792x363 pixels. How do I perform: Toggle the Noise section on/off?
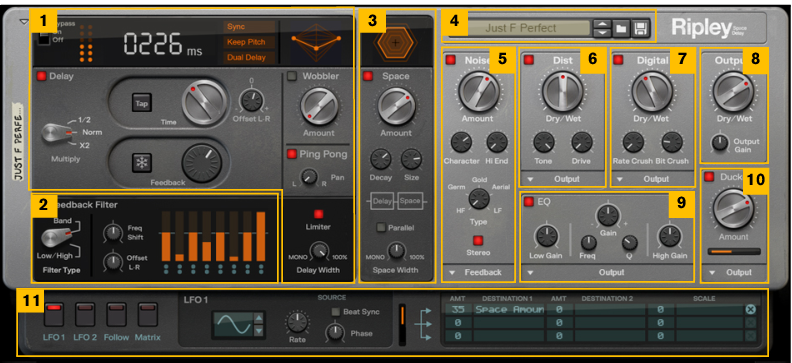pyautogui.click(x=451, y=61)
